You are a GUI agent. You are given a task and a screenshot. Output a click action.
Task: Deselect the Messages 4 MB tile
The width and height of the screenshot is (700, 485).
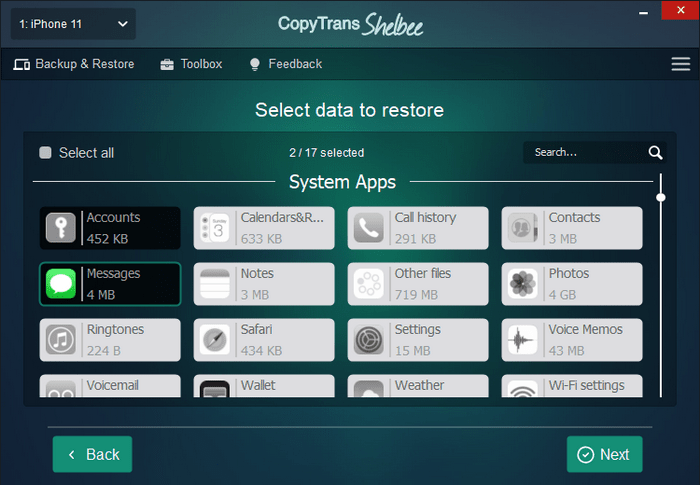(x=110, y=284)
